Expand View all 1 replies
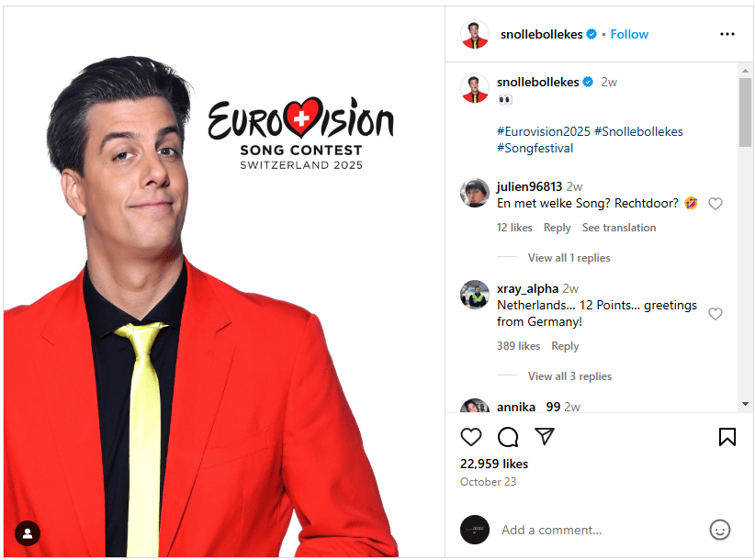Viewport: 755px width, 560px height. tap(569, 258)
